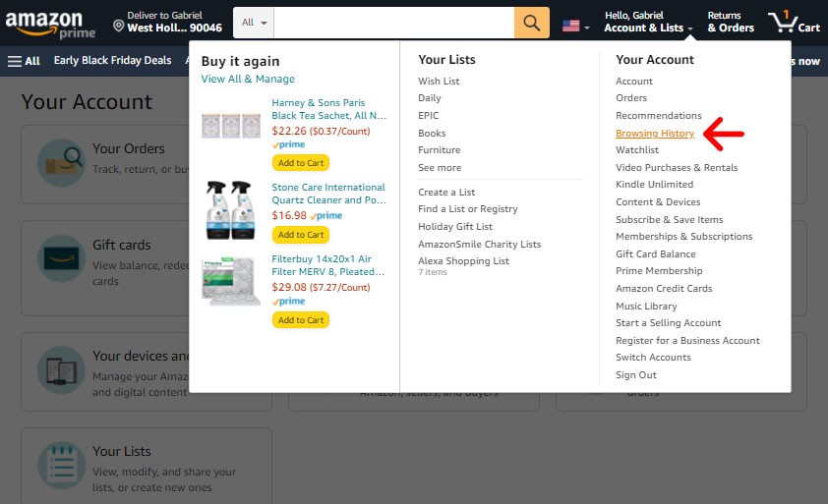The image size is (828, 504).
Task: Open the Your Lists card heading
Action: coord(122,451)
